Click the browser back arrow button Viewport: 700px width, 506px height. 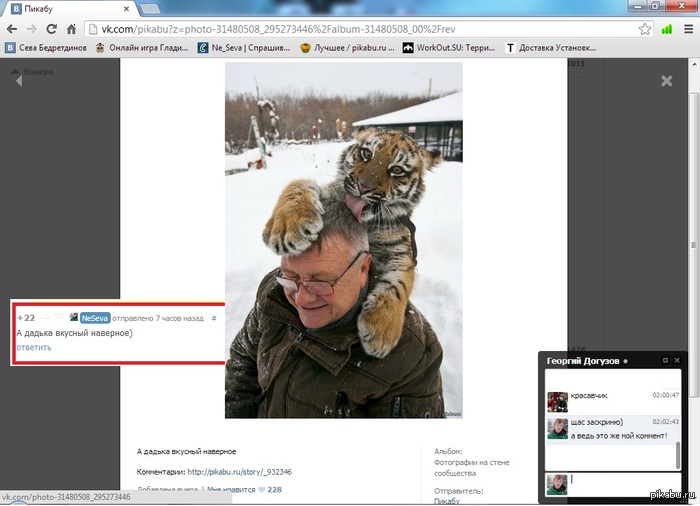click(x=12, y=29)
